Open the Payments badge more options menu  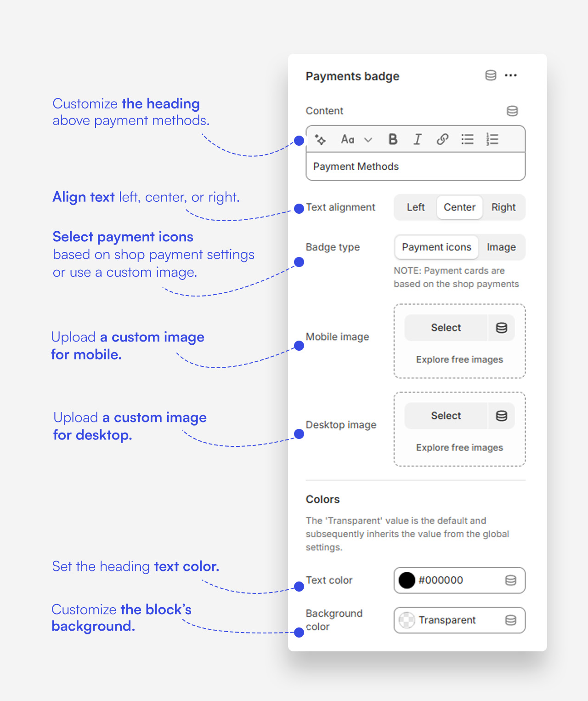point(511,75)
